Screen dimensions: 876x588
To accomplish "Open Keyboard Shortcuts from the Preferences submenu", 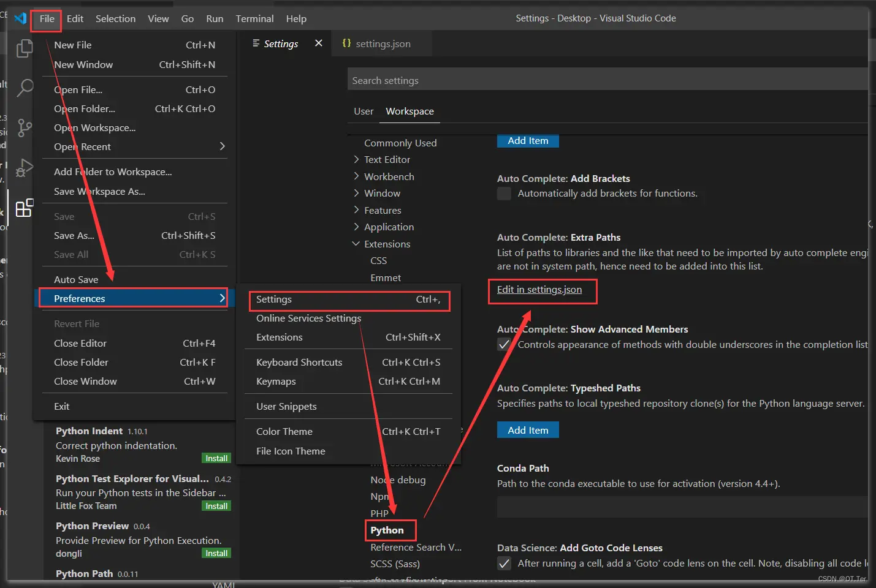I will (299, 362).
